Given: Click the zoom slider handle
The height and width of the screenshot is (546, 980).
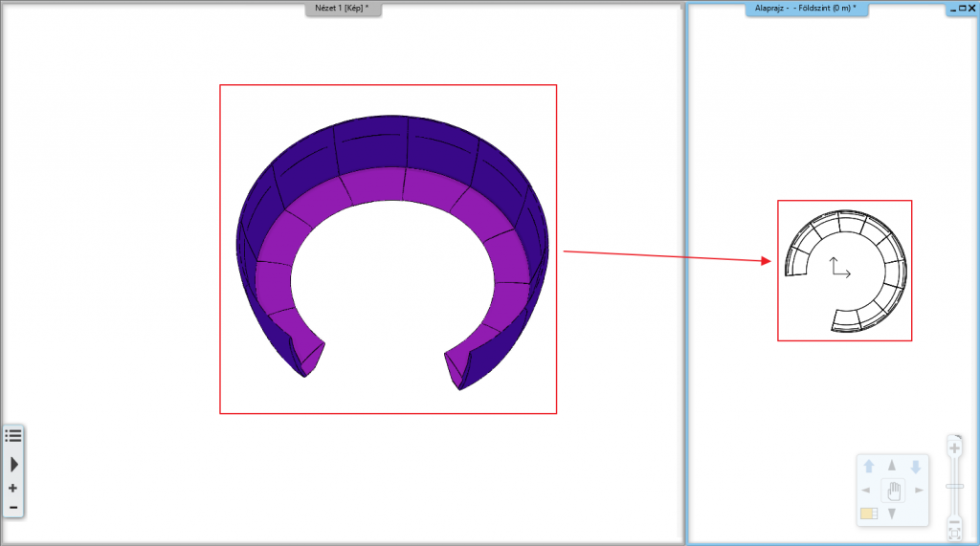Looking at the screenshot, I should click(954, 487).
